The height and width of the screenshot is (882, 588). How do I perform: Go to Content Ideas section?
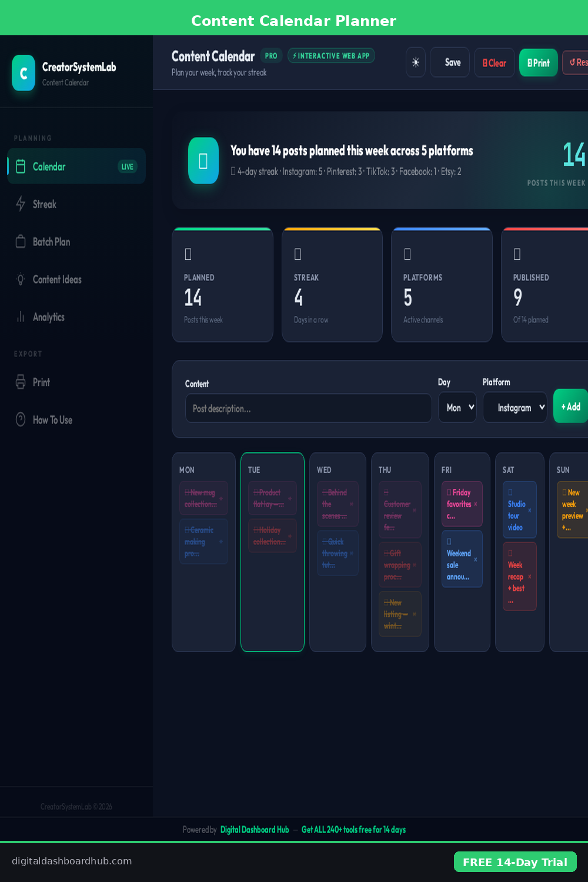point(57,279)
